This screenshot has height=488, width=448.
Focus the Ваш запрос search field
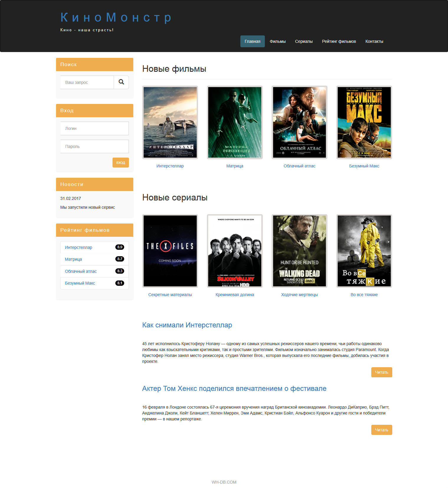click(x=87, y=82)
